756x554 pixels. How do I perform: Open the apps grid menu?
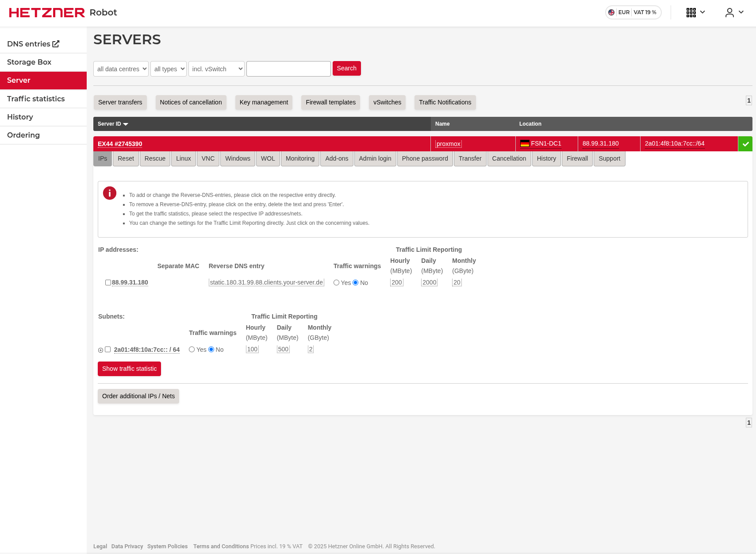[x=695, y=12]
